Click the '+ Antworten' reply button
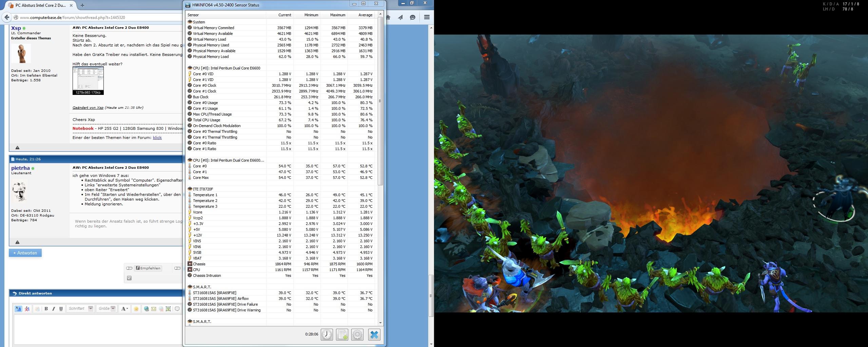Viewport: 868px width, 347px height. click(x=25, y=253)
